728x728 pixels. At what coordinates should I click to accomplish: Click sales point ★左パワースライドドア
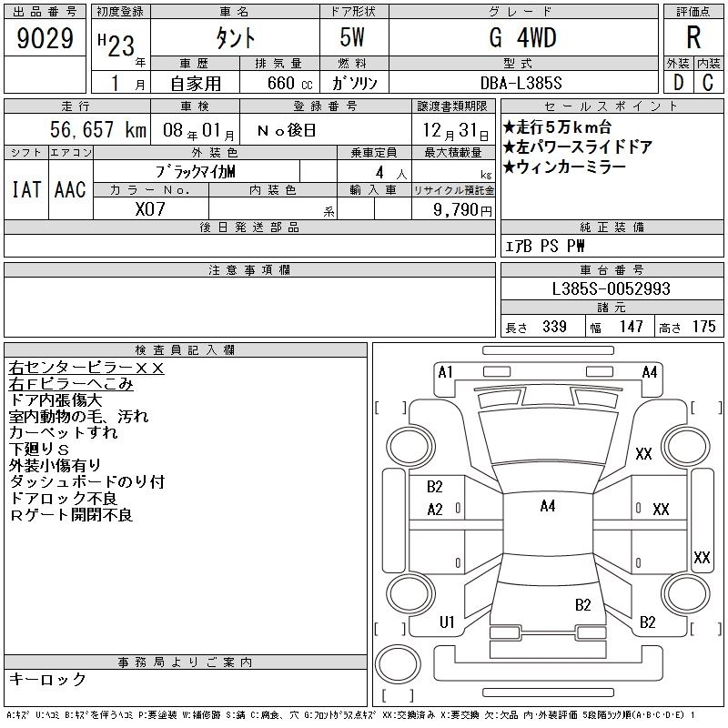pyautogui.click(x=577, y=147)
